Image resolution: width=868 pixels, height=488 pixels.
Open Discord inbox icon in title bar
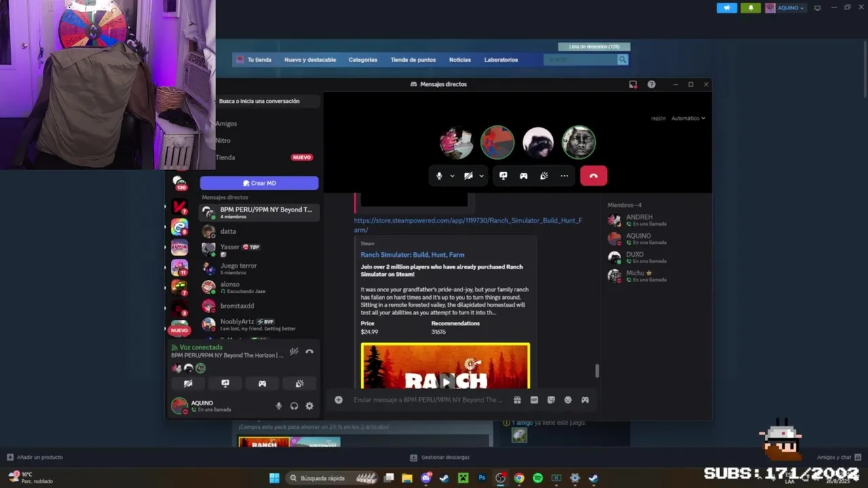633,84
